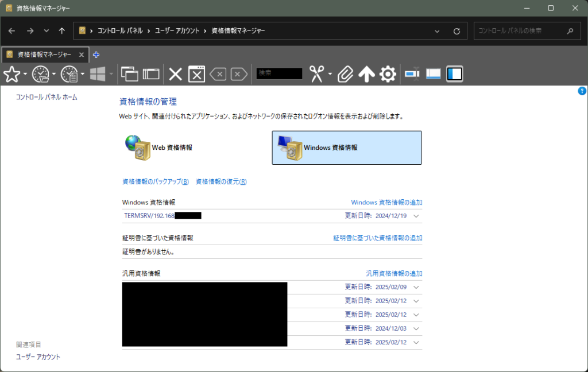Close the 資格情報マネージャー tab
588x372 pixels.
pyautogui.click(x=82, y=55)
